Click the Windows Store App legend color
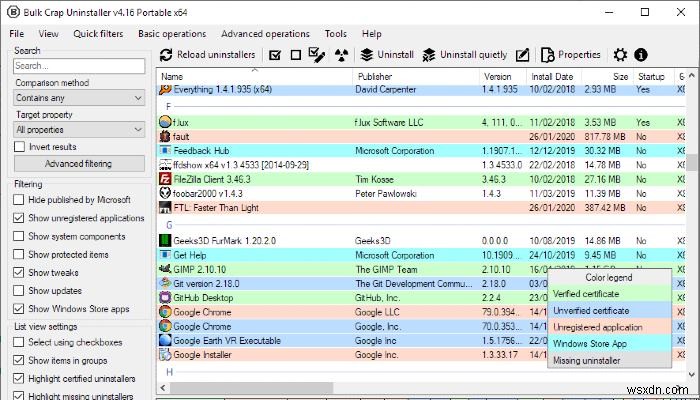This screenshot has width=700, height=400. pos(609,344)
